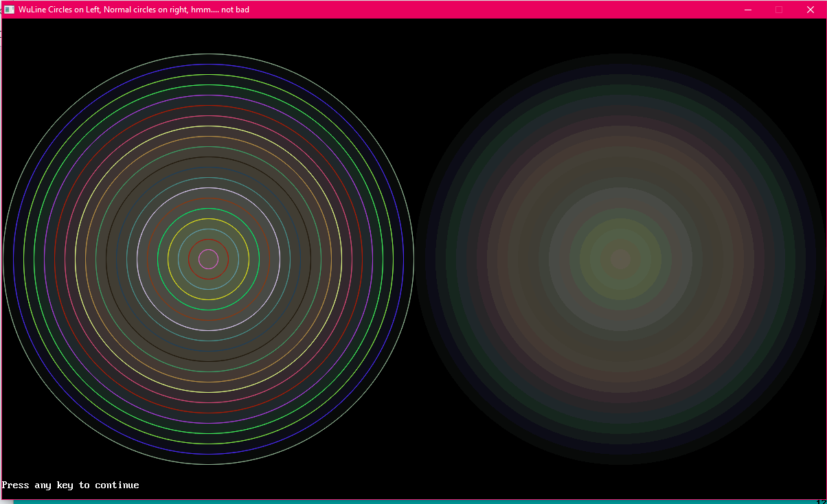This screenshot has height=504, width=827.
Task: Click the top of the outermost pale-green ring
Action: click(x=209, y=54)
